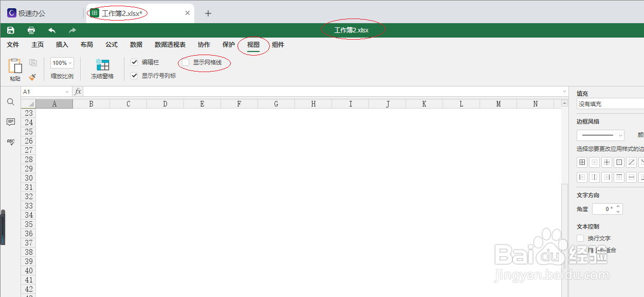
Task: Click the Print icon
Action: tap(31, 30)
